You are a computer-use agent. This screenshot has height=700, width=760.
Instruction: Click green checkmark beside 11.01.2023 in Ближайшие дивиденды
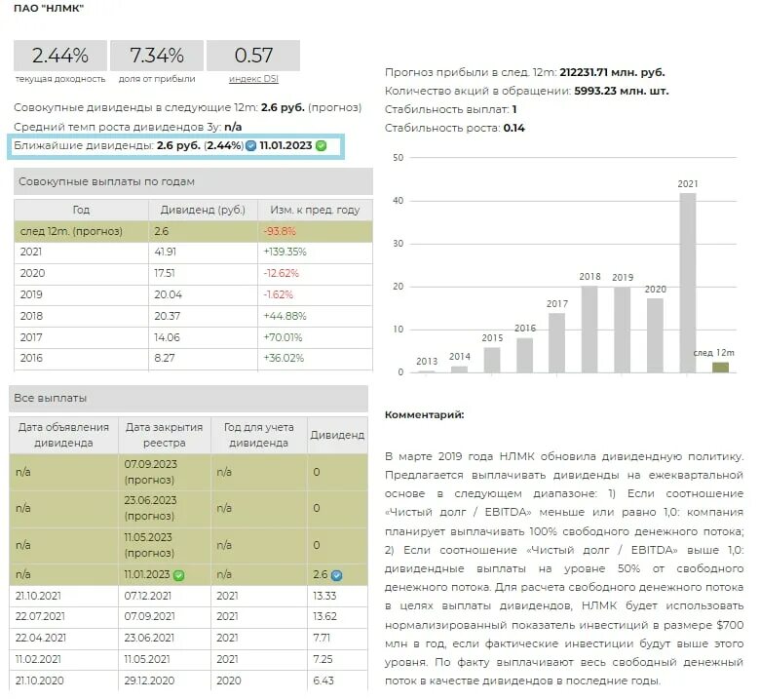pos(321,145)
